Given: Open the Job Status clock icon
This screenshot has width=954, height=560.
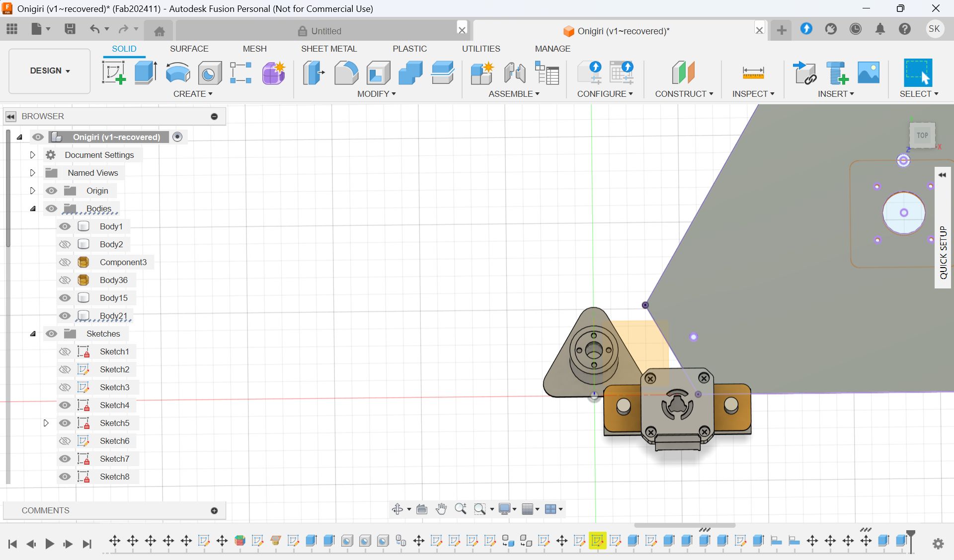Looking at the screenshot, I should 855,29.
